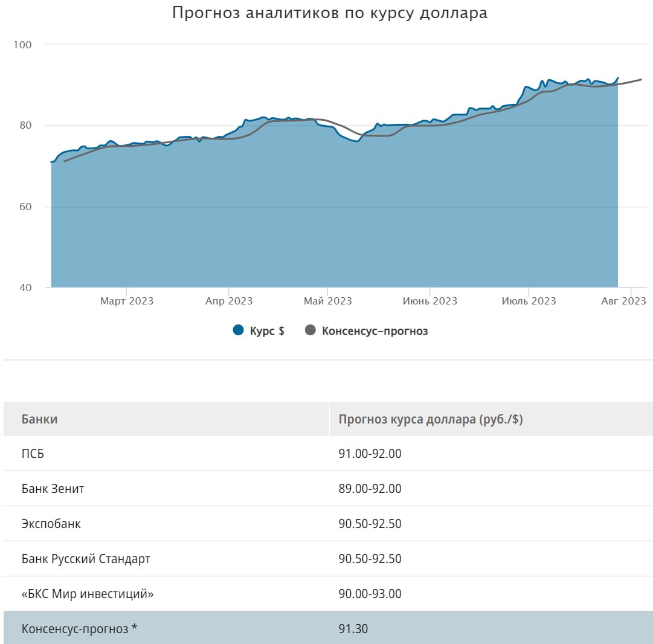Click the highlighted Консенсус-прогноз * row label
The image size is (653, 644).
pyautogui.click(x=79, y=629)
